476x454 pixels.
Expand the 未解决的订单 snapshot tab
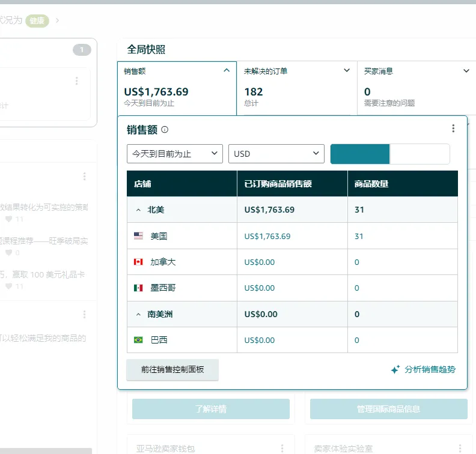tap(347, 71)
